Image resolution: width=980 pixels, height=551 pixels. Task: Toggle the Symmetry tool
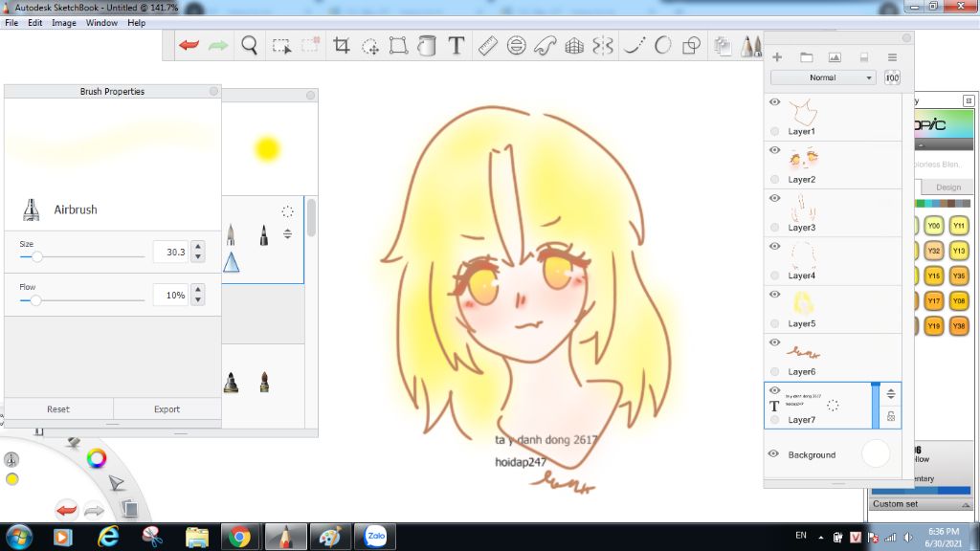pos(603,46)
